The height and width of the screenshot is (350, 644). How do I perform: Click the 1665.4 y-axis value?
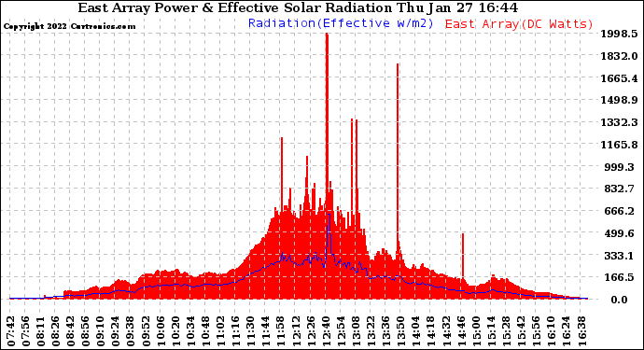point(620,78)
